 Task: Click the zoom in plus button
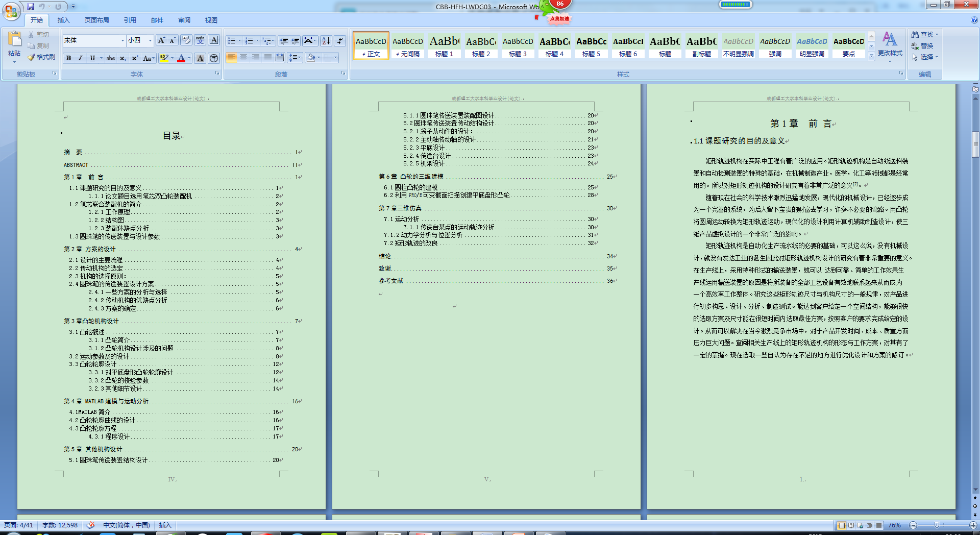click(973, 525)
